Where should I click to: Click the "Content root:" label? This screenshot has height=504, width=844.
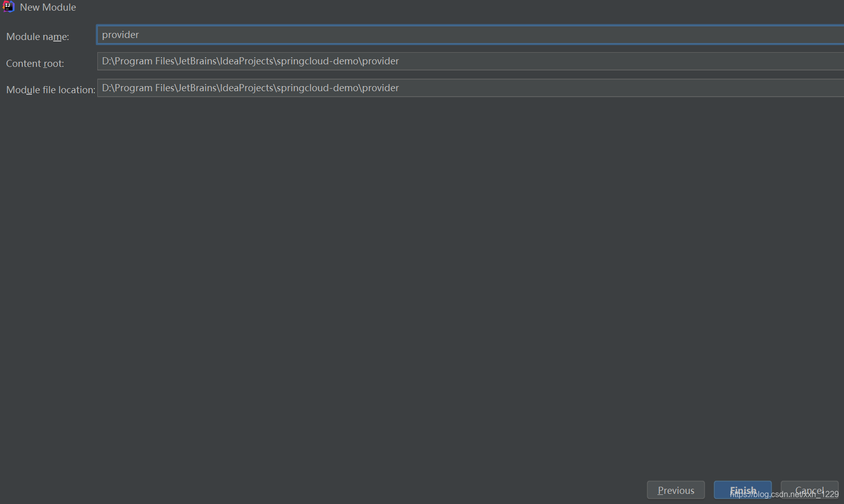(35, 63)
